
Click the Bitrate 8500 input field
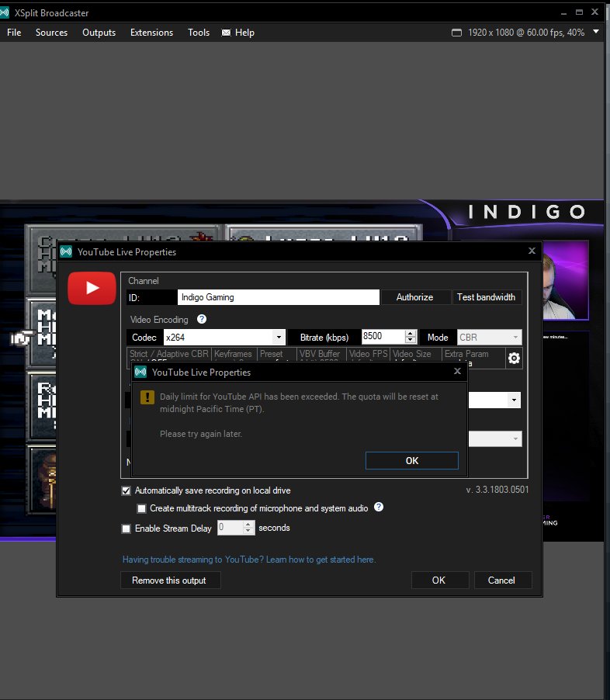click(x=383, y=337)
